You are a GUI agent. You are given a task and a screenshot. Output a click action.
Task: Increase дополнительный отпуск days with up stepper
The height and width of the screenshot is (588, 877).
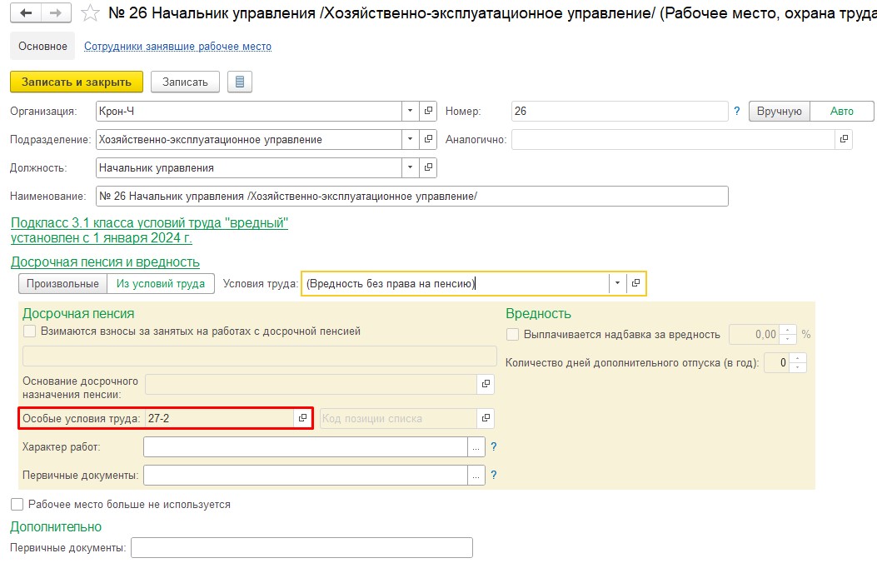click(x=799, y=359)
